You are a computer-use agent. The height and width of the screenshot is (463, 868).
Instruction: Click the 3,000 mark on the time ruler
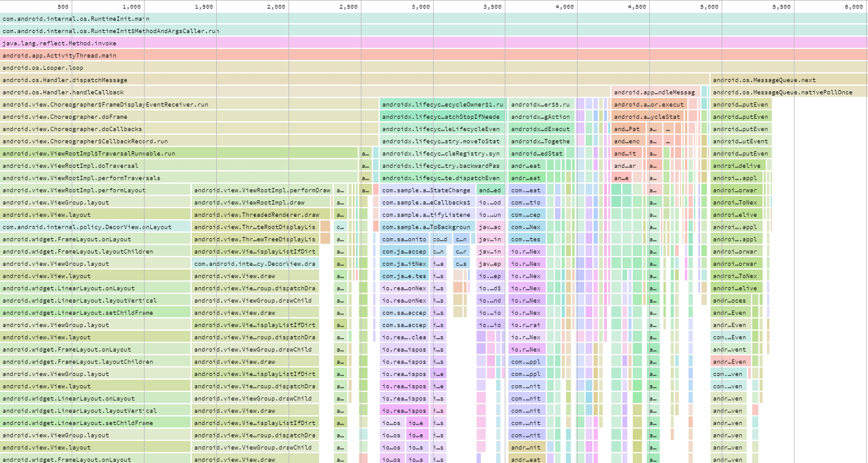tap(421, 6)
